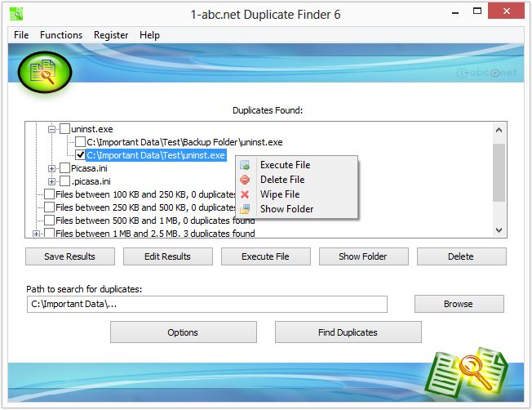Screen dimensions: 532x410
Task: Close the Duplicate Finder window
Action: (506, 11)
